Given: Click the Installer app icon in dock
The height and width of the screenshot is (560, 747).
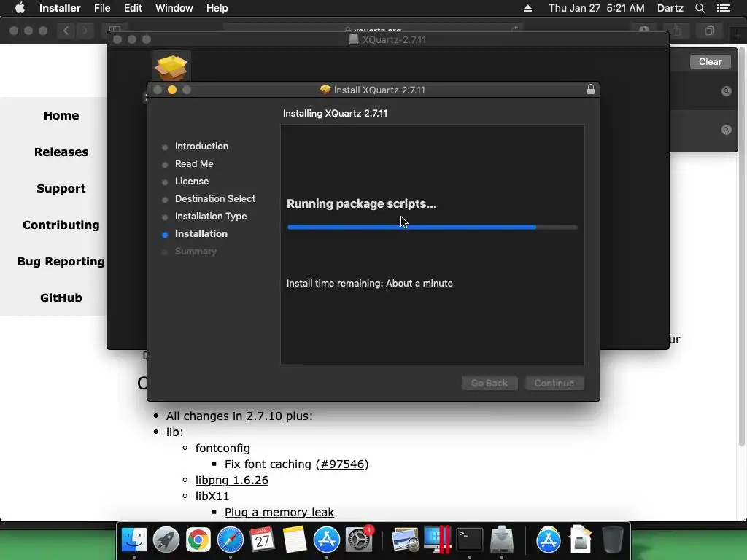Looking at the screenshot, I should (502, 540).
